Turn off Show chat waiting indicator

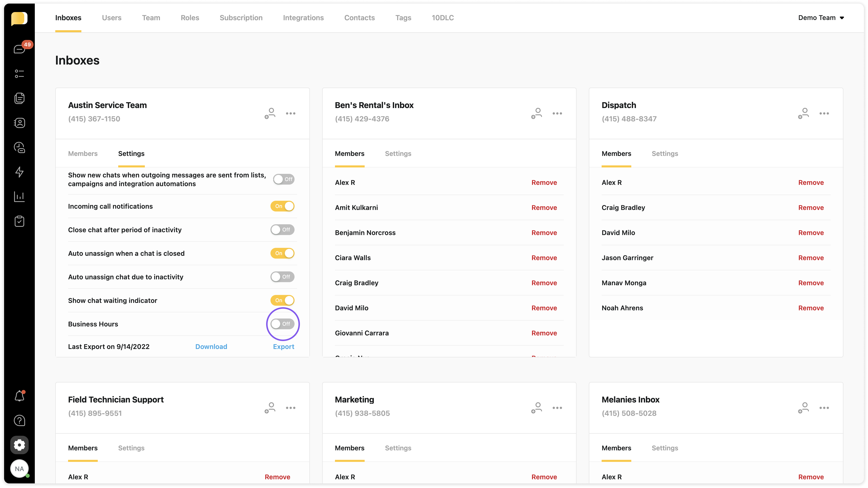click(x=282, y=300)
